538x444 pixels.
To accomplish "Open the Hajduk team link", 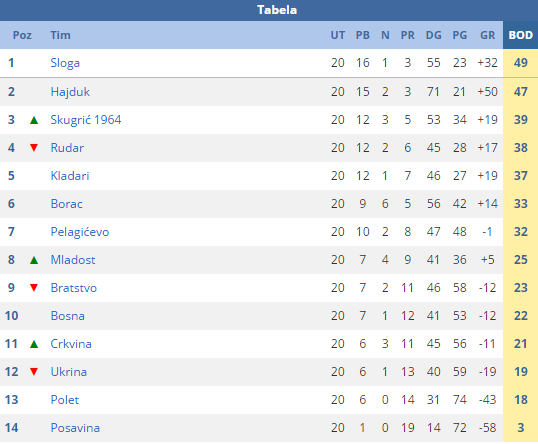I will point(70,92).
